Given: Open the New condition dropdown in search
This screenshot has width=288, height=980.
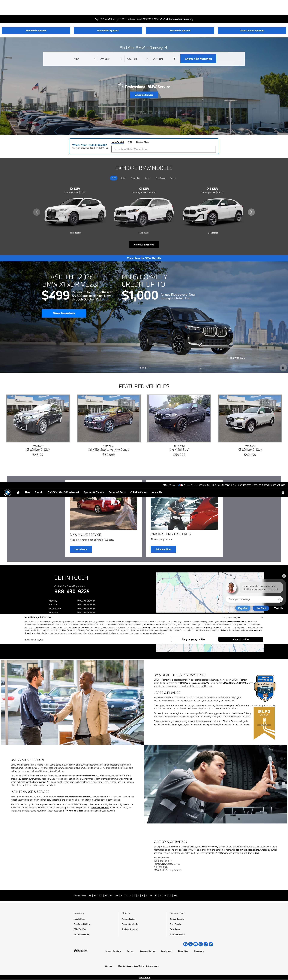Looking at the screenshot, I should tap(85, 59).
